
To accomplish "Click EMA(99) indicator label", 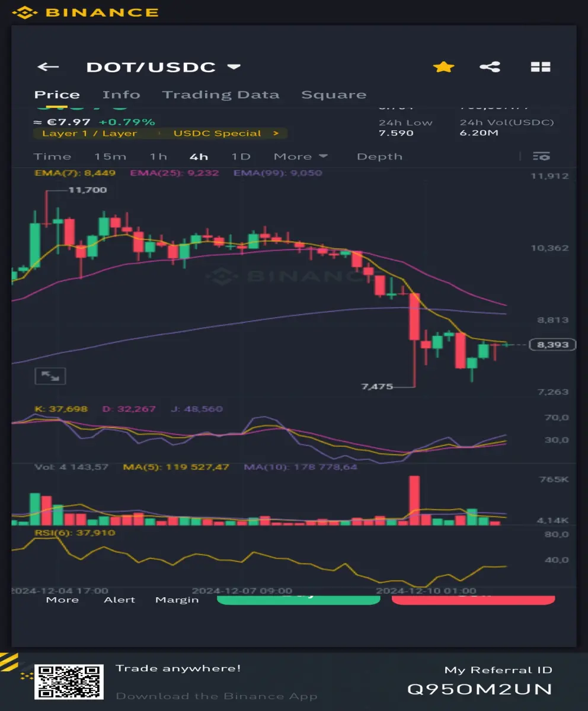I will click(x=278, y=173).
